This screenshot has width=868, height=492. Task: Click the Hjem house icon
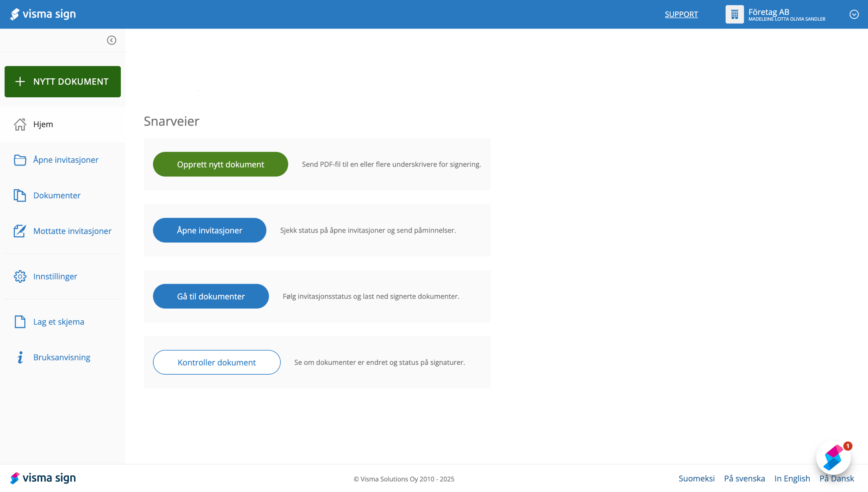(x=20, y=124)
